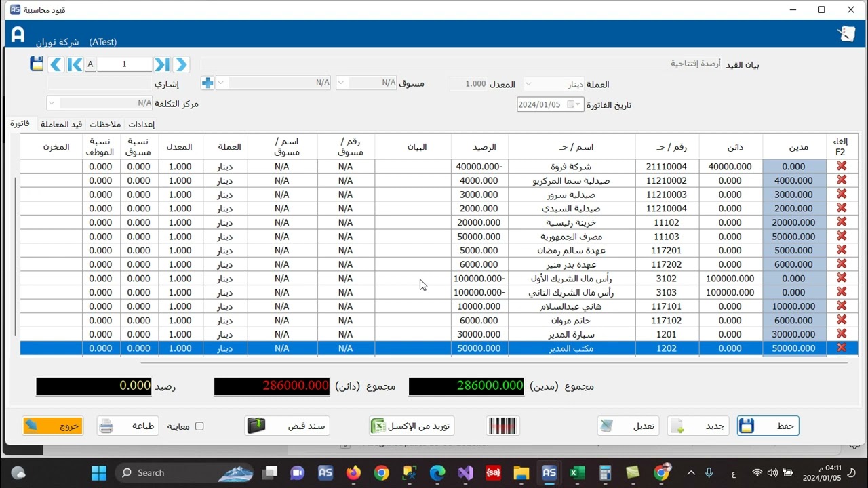
Task: Switch to the إعدادات tab
Action: click(x=141, y=124)
